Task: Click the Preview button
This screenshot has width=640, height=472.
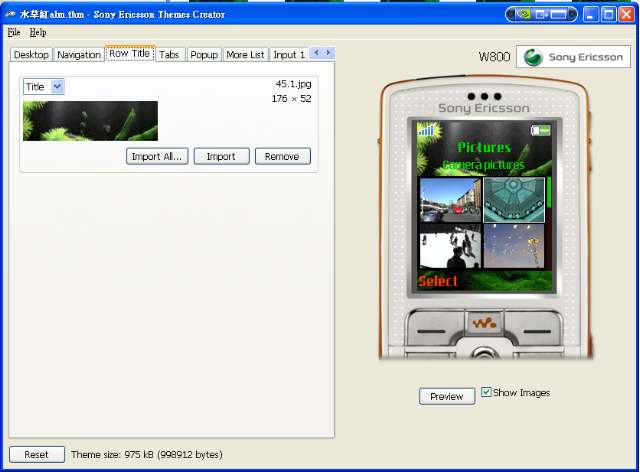Action: click(447, 396)
